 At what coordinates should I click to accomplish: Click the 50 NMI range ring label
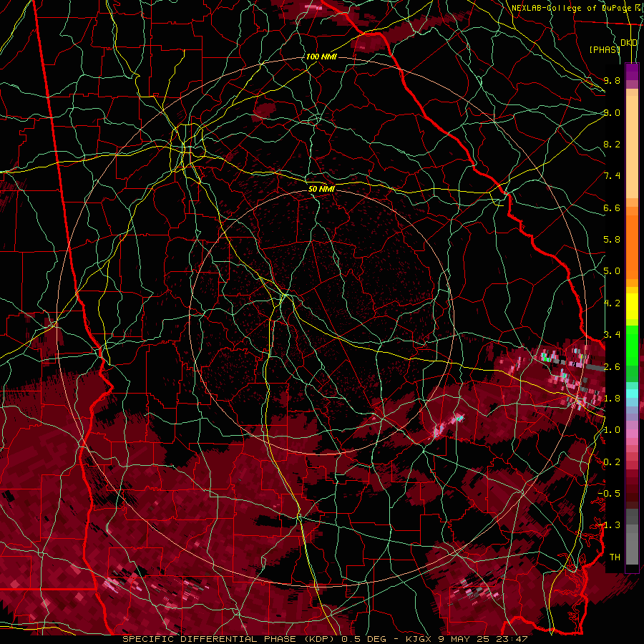tap(321, 189)
